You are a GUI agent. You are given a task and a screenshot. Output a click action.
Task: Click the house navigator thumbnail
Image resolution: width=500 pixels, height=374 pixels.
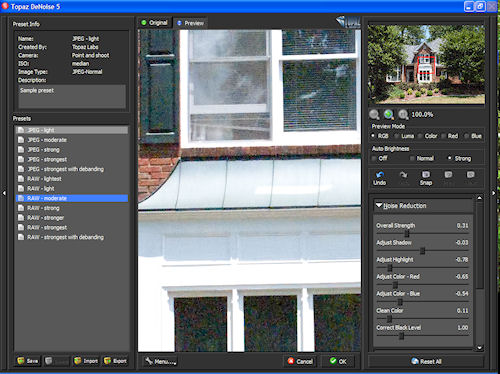click(426, 64)
